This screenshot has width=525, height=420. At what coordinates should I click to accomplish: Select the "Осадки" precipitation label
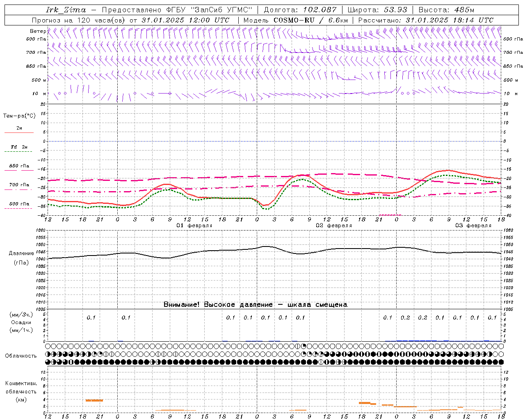coord(21,322)
